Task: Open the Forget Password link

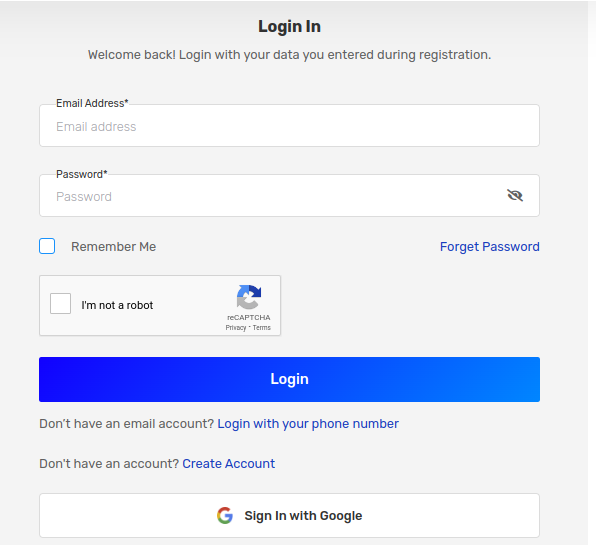Action: point(490,247)
